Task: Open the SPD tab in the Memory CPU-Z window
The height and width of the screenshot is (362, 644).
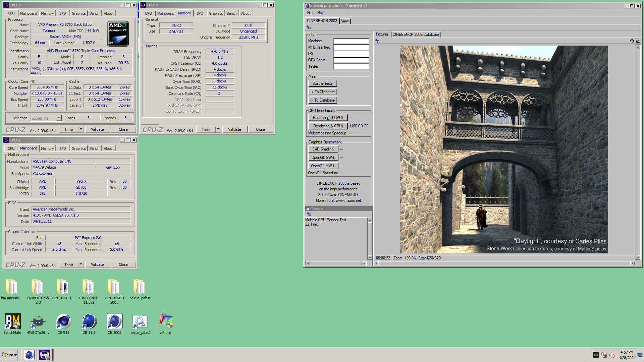Action: [x=200, y=13]
